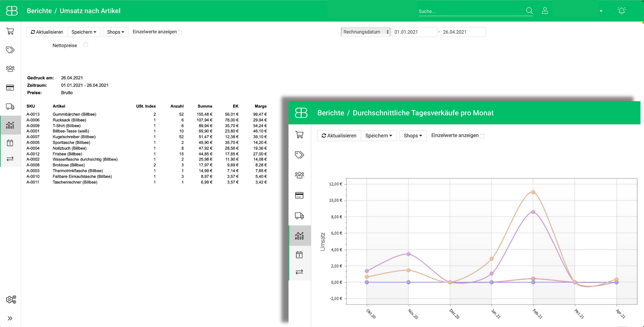Click the end date field 26.04.2021

click(463, 32)
